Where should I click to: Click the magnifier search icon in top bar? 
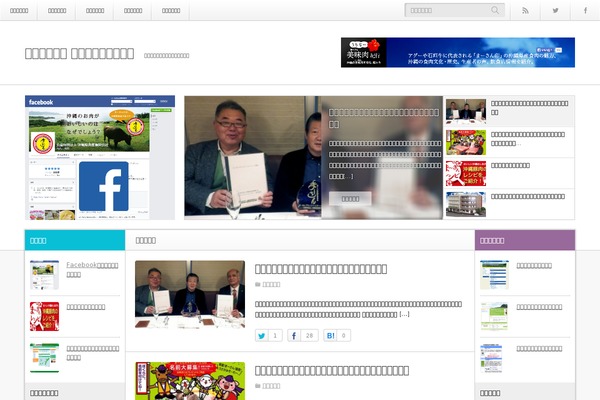(x=495, y=10)
